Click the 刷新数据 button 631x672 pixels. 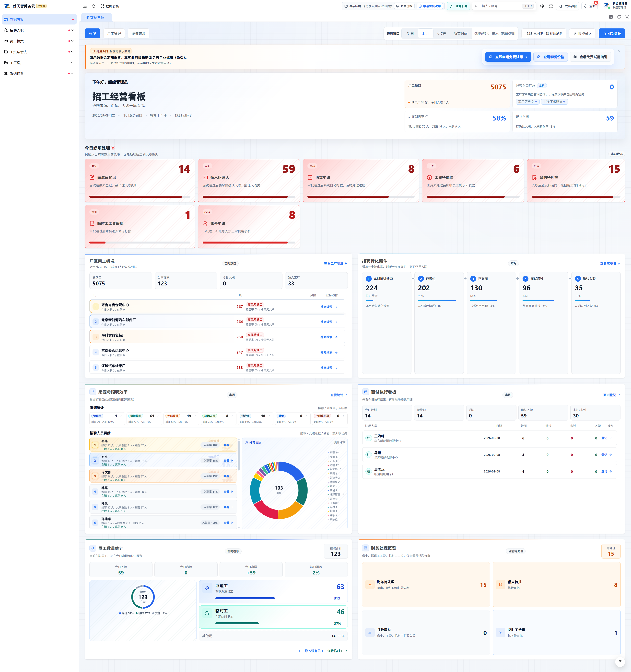pyautogui.click(x=611, y=34)
